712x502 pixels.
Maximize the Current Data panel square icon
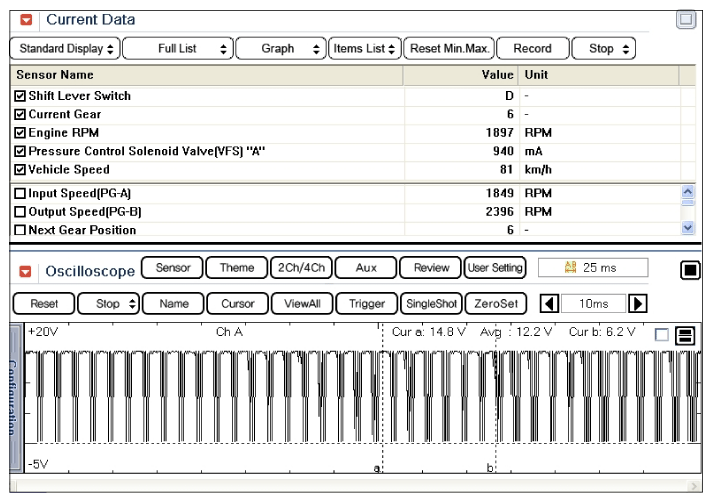click(x=686, y=20)
